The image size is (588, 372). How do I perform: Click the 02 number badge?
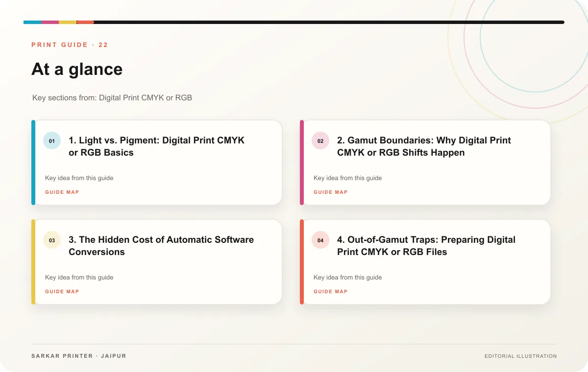(x=320, y=141)
